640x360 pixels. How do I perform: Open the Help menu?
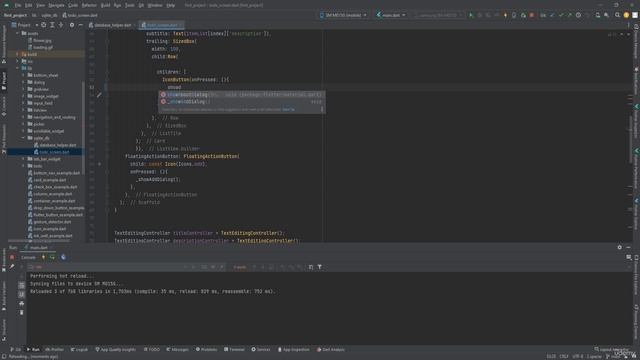(171, 5)
